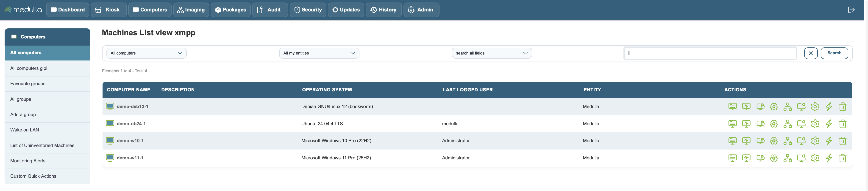868x191 pixels.
Task: Open the demo-w10-1 computer link
Action: tap(130, 141)
